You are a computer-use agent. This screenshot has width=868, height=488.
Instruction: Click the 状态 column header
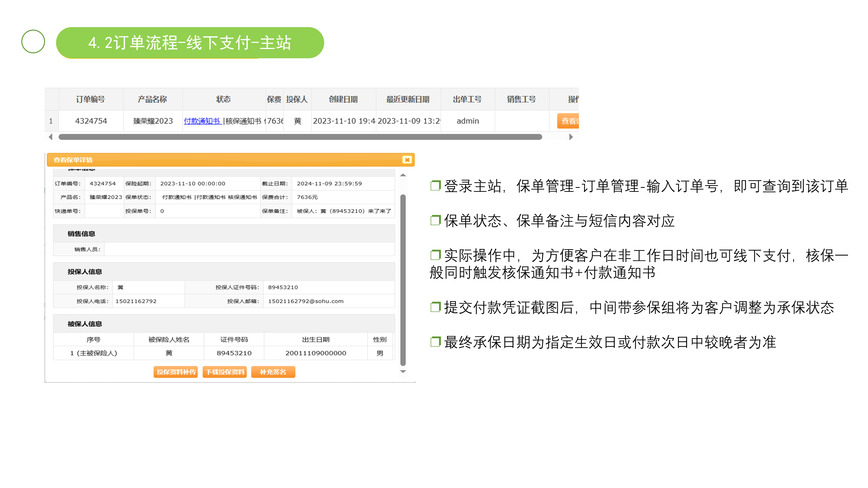[x=223, y=99]
